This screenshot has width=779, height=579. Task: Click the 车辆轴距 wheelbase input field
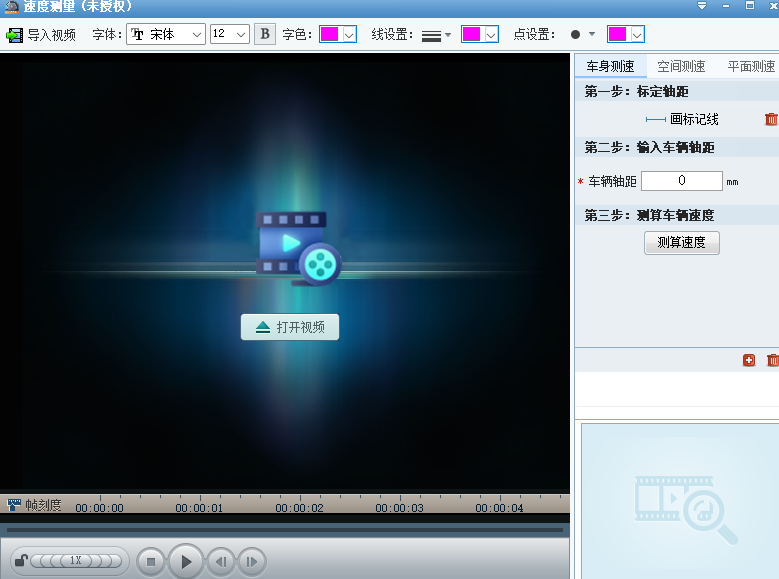[x=682, y=181]
